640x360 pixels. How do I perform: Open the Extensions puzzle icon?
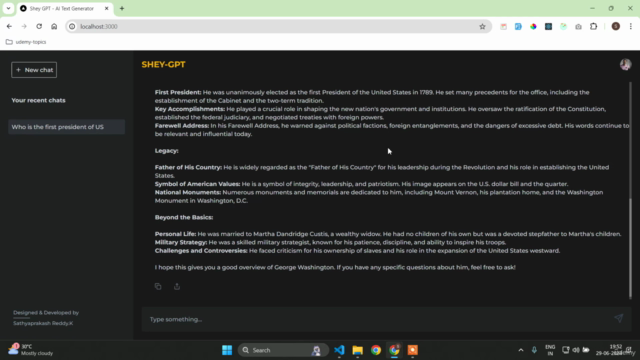coord(593,27)
